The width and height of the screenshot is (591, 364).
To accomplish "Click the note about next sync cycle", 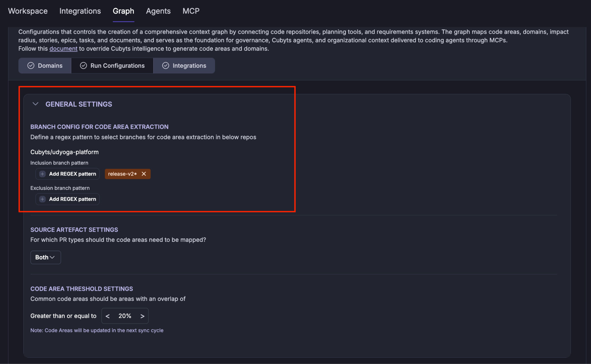I will pos(97,330).
